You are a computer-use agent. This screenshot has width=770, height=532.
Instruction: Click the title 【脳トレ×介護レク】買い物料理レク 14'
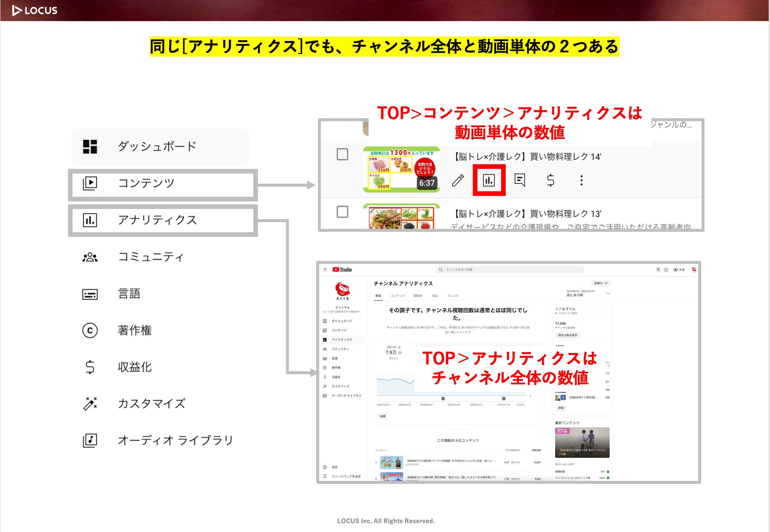(526, 157)
